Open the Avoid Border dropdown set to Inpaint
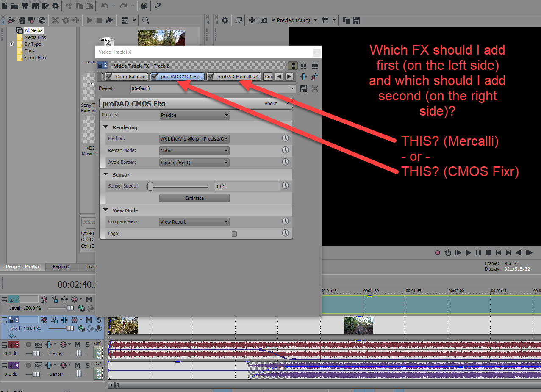Image resolution: width=541 pixels, height=392 pixels. click(194, 163)
